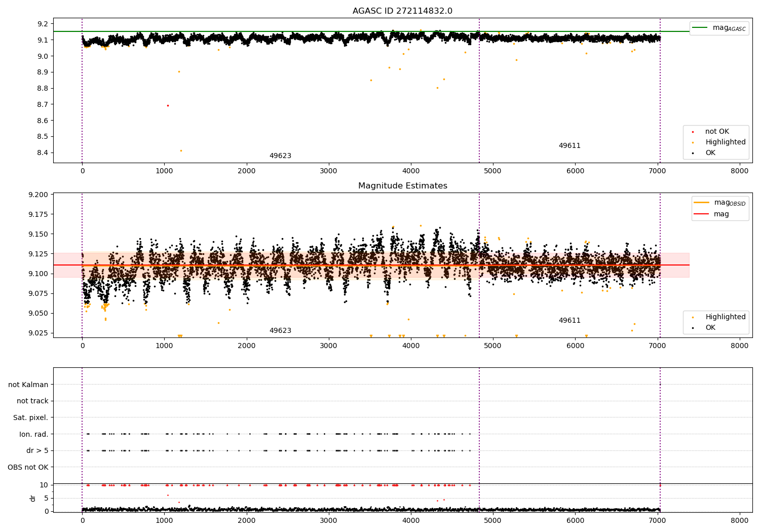Click 'OK' legend entry in the Magnitude Estimates plot
The image size is (760, 532).
tap(704, 328)
